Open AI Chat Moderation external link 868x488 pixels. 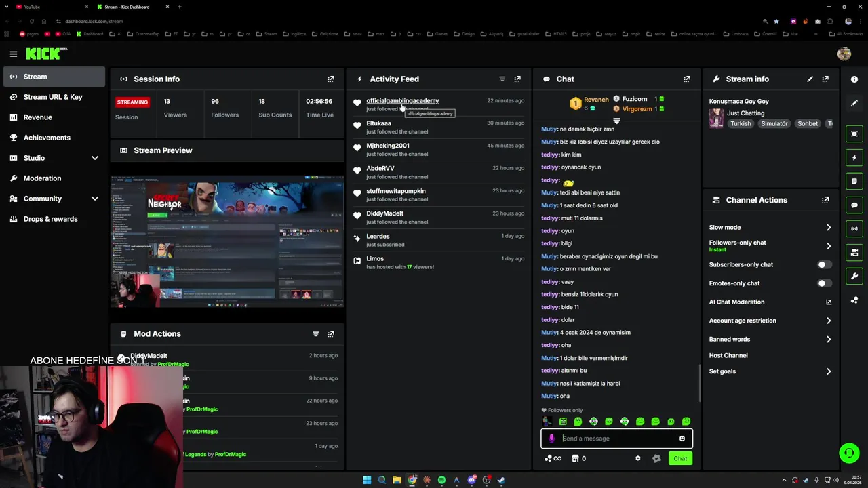pyautogui.click(x=828, y=302)
